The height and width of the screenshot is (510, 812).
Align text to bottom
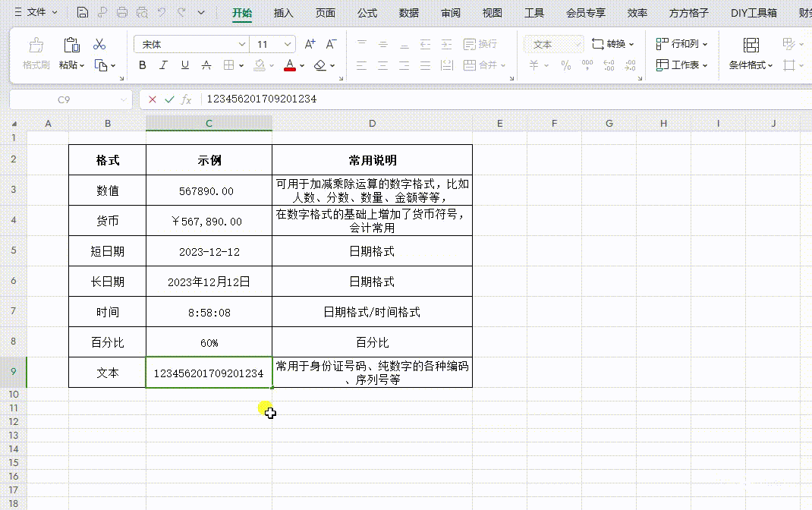pyautogui.click(x=404, y=45)
